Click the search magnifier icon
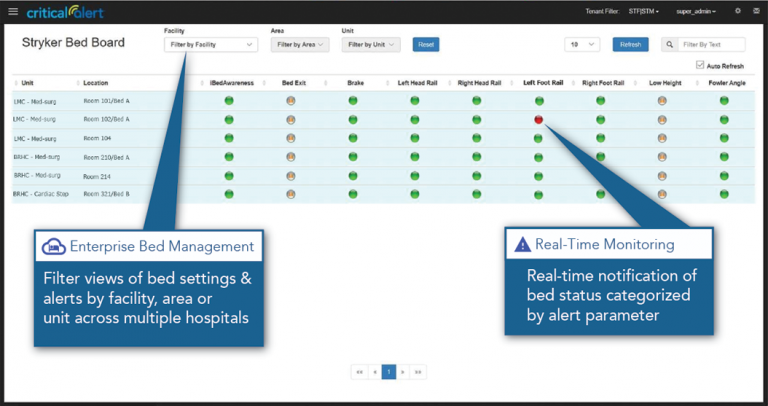 coord(669,45)
